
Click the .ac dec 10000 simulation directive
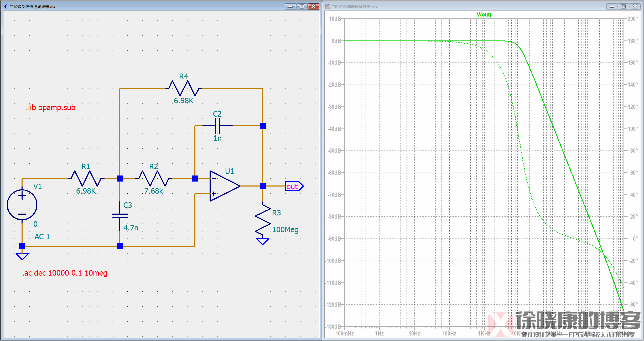tap(65, 273)
